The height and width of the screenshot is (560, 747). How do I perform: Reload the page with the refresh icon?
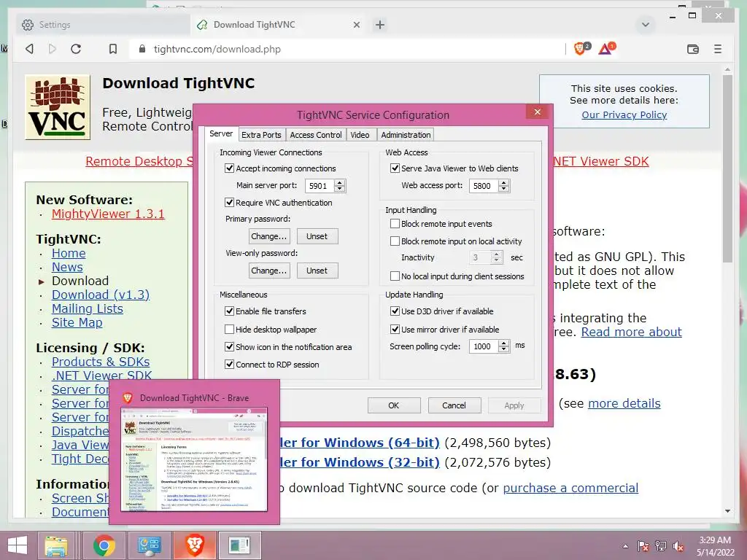coord(76,49)
